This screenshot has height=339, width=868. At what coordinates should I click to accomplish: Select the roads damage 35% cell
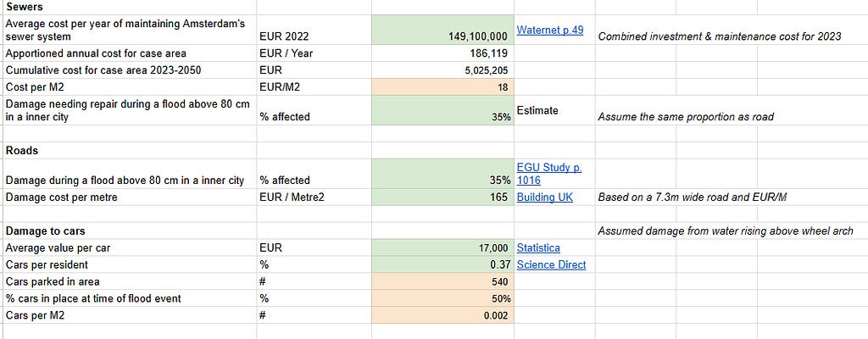pos(442,174)
